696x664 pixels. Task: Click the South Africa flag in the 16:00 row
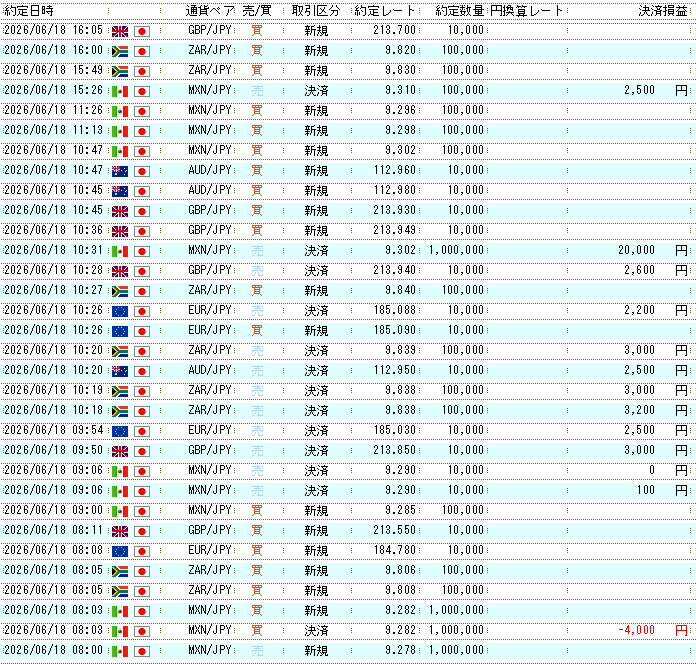pyautogui.click(x=120, y=51)
